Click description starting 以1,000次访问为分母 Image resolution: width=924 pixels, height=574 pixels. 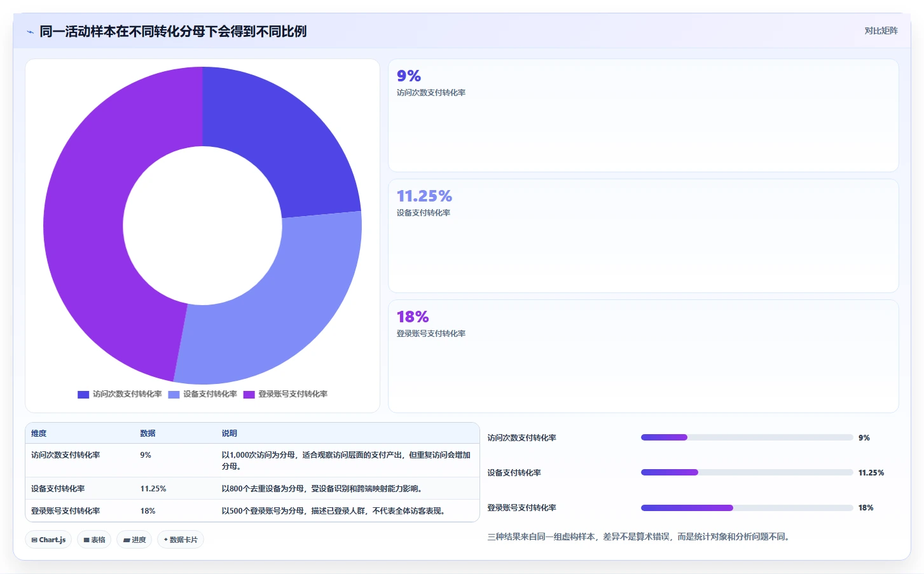click(346, 461)
